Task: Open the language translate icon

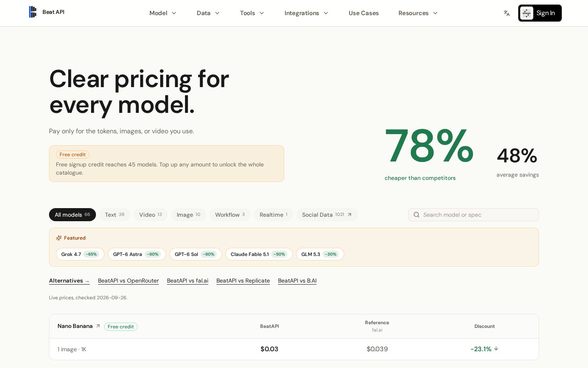Action: pyautogui.click(x=507, y=13)
